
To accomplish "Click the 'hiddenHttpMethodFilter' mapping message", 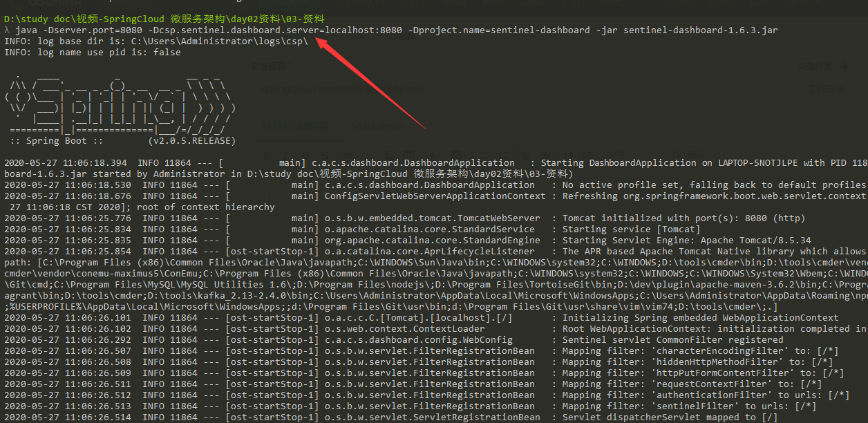I will tap(698, 362).
